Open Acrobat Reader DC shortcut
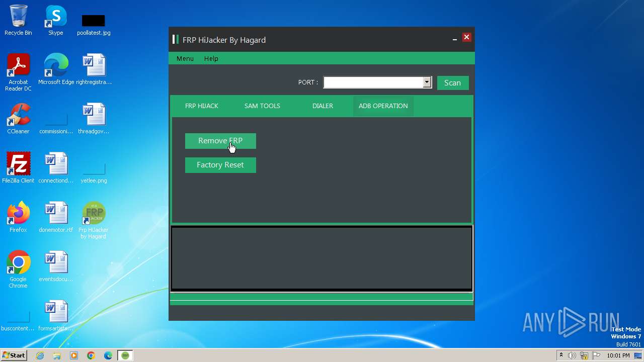644x362 pixels. pyautogui.click(x=18, y=73)
